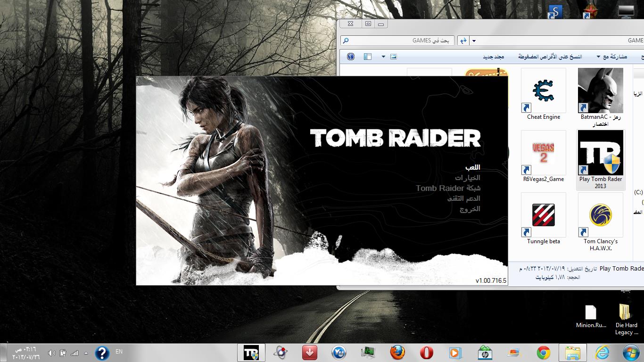Image resolution: width=644 pixels, height=362 pixels.
Task: Select the R6Vegas2_Game shortcut icon
Action: (x=544, y=156)
